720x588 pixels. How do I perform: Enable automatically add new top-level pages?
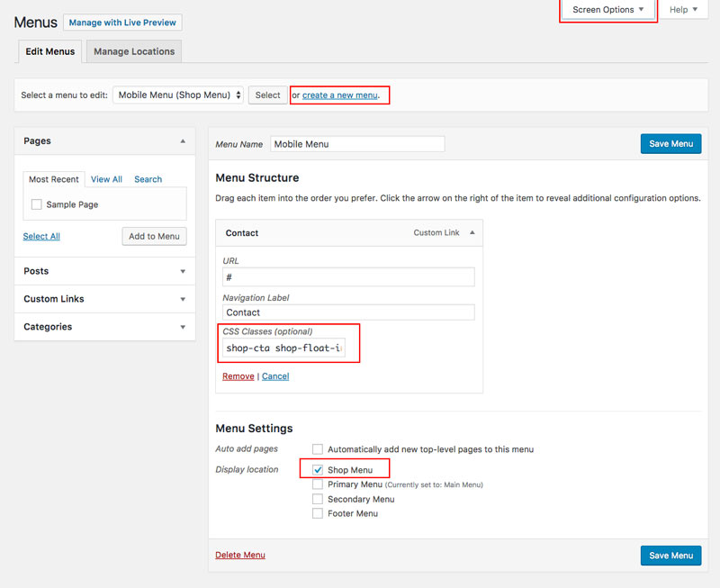click(318, 449)
